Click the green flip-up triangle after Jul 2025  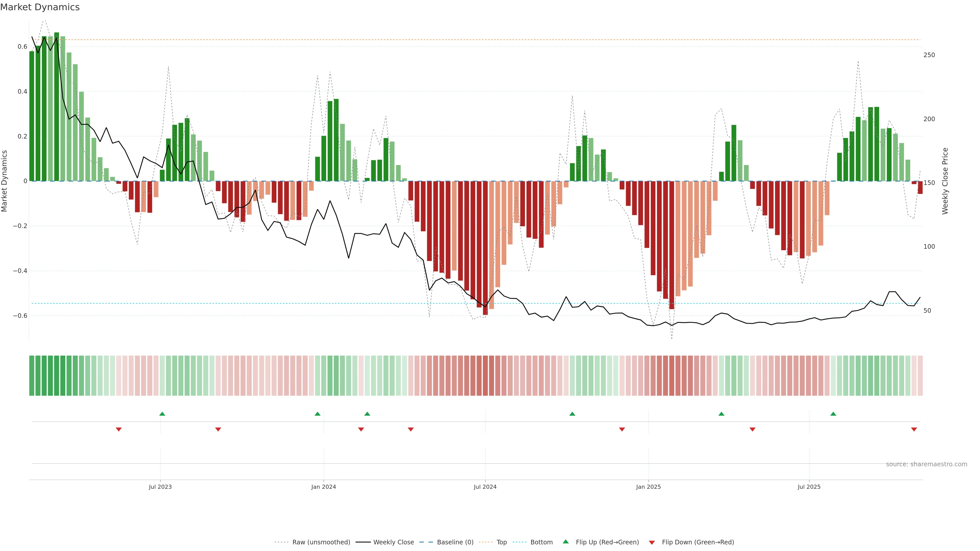tap(833, 414)
